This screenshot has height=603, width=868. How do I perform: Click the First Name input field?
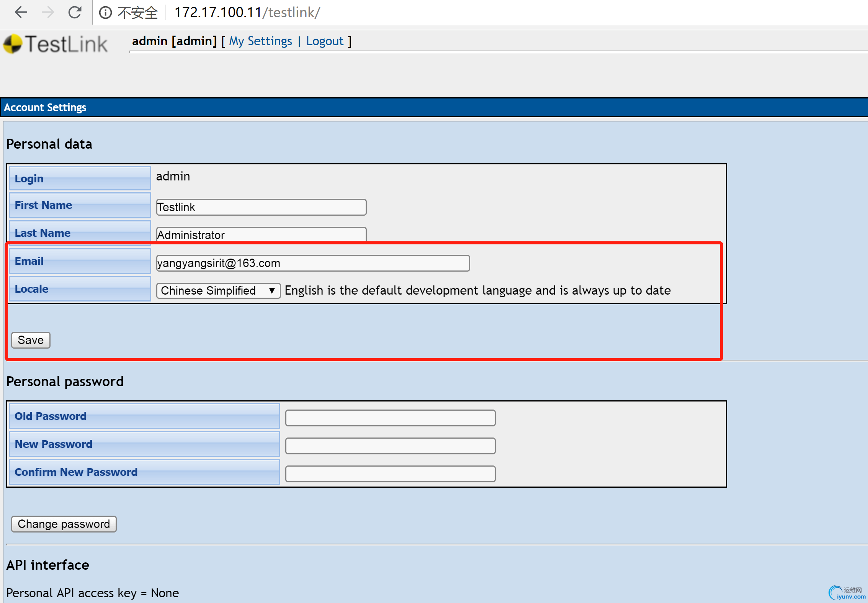click(261, 207)
